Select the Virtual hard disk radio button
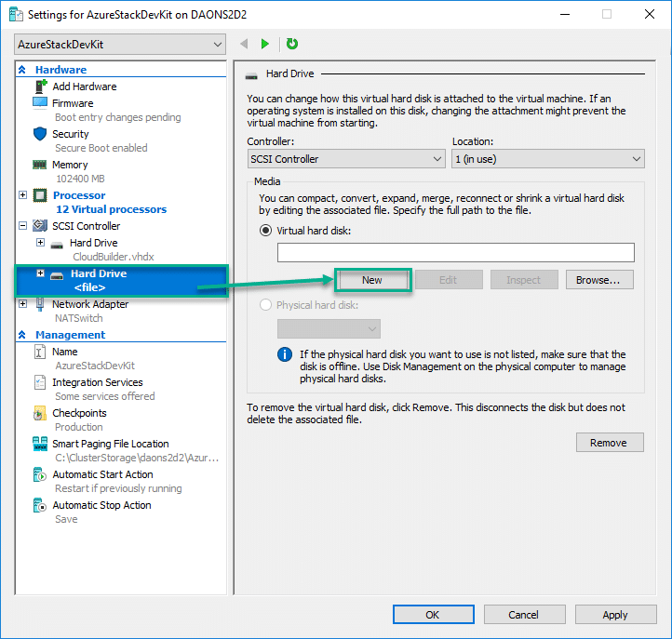This screenshot has width=672, height=639. click(x=265, y=231)
